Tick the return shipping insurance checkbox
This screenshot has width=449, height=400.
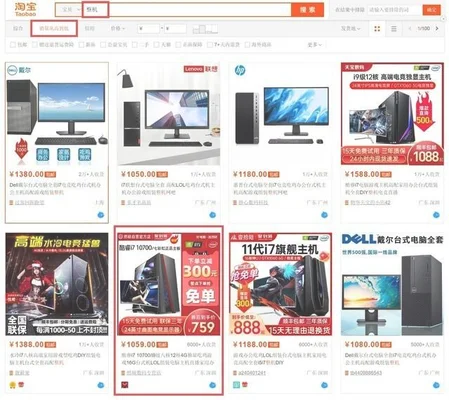34,45
